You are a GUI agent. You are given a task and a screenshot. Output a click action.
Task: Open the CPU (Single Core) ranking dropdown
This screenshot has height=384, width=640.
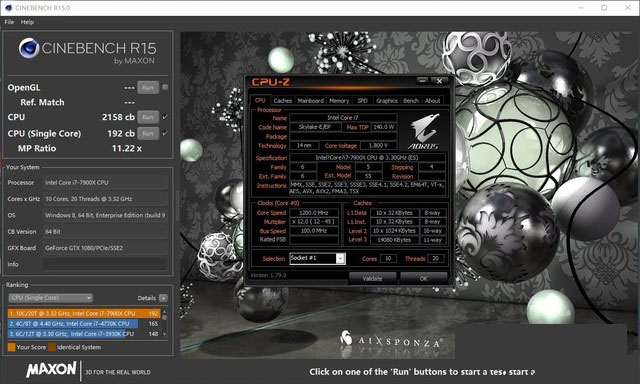tap(50, 298)
